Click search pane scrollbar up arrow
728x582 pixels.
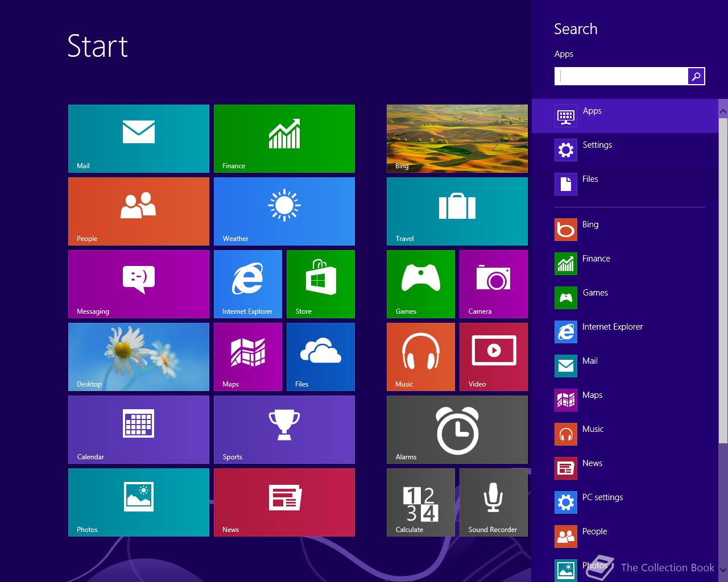723,111
